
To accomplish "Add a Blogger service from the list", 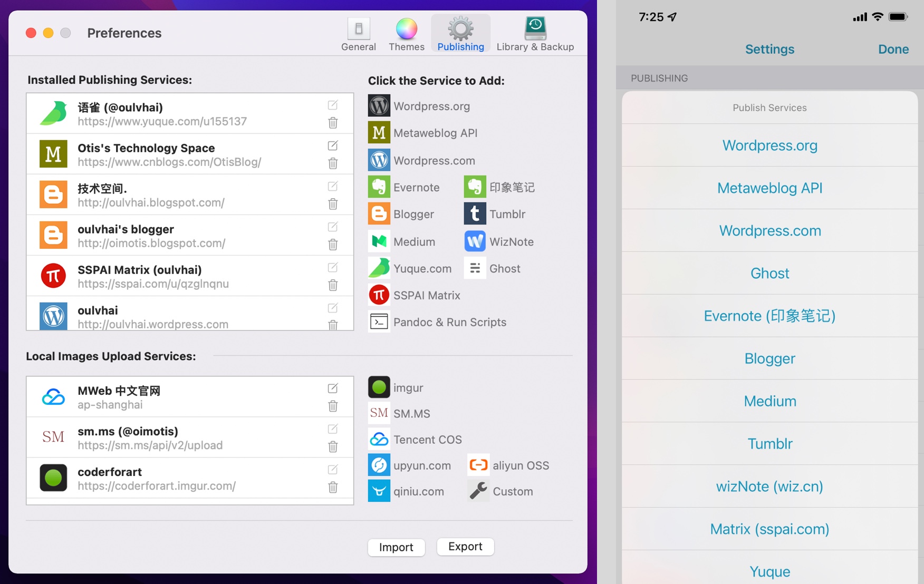I will tap(401, 214).
